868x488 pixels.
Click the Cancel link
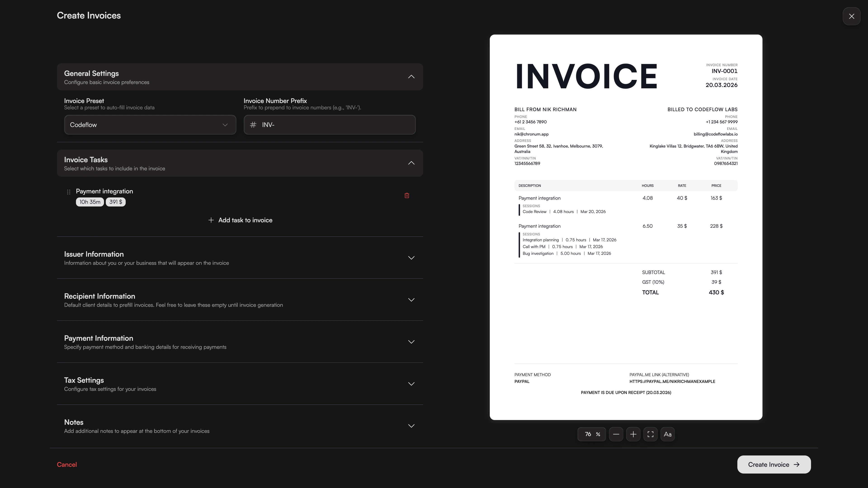tap(67, 465)
